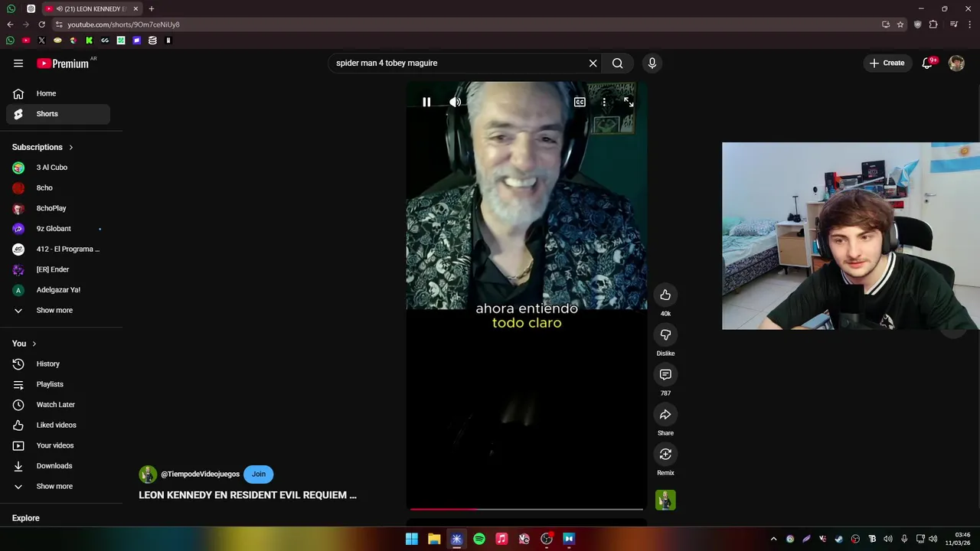Dislike this Short
Image resolution: width=980 pixels, height=551 pixels.
[665, 334]
